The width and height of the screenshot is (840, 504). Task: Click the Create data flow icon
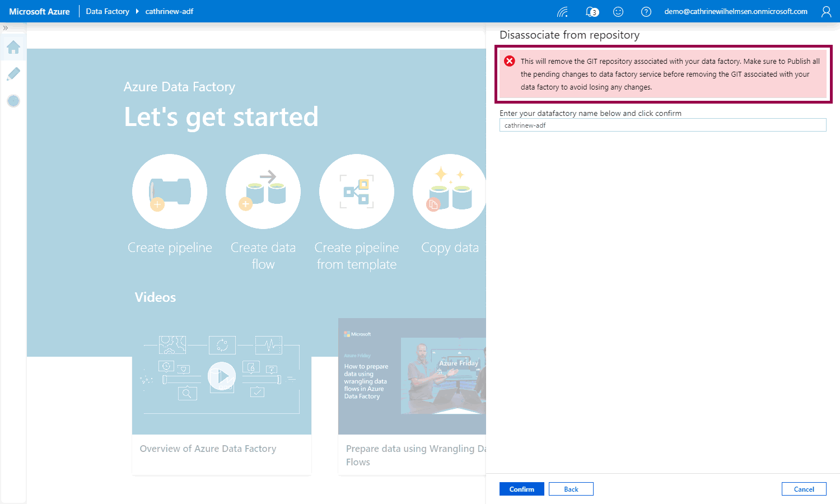click(263, 192)
